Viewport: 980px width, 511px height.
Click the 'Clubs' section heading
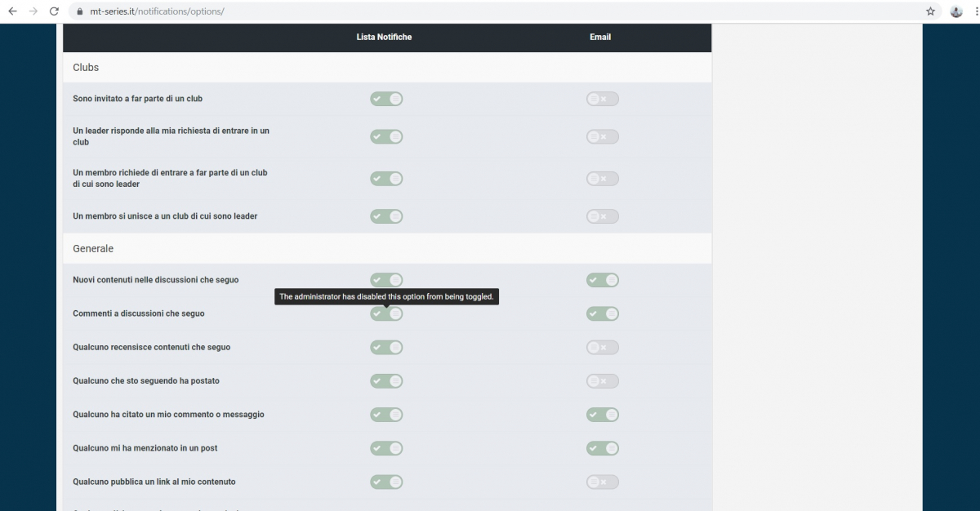(x=86, y=68)
